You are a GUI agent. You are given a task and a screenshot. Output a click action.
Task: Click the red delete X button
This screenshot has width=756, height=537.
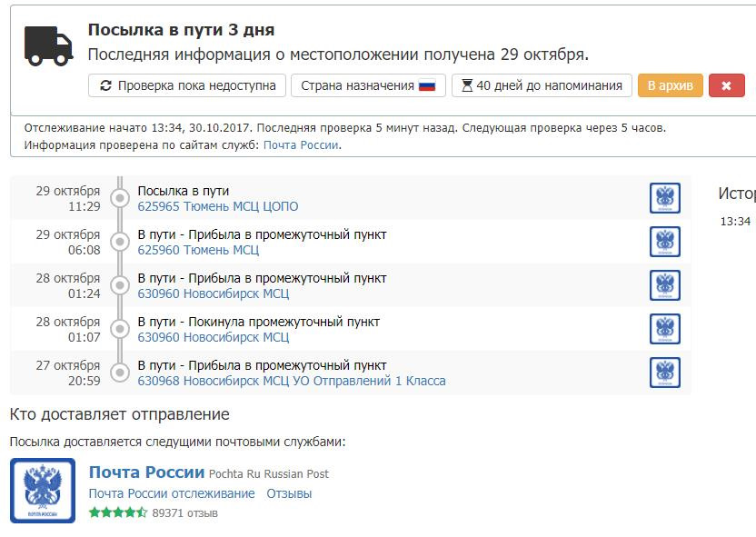pyautogui.click(x=726, y=85)
